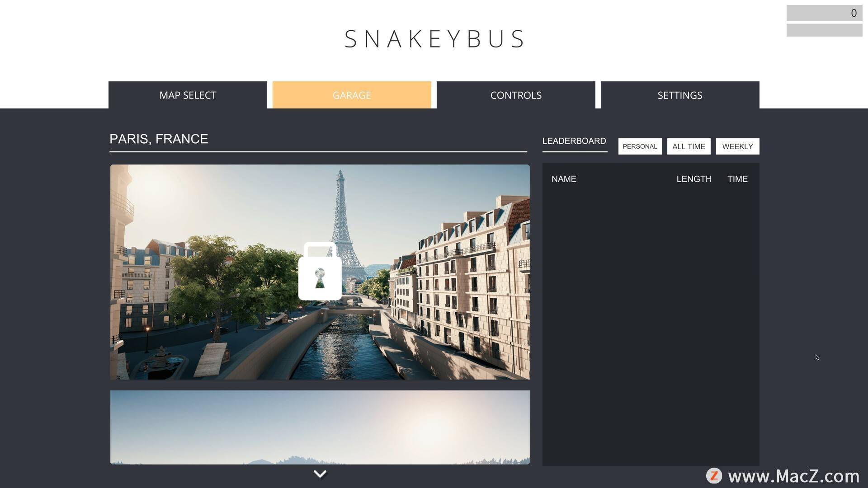Expand leaderboard NAME column header
The width and height of the screenshot is (868, 488).
pos(564,179)
